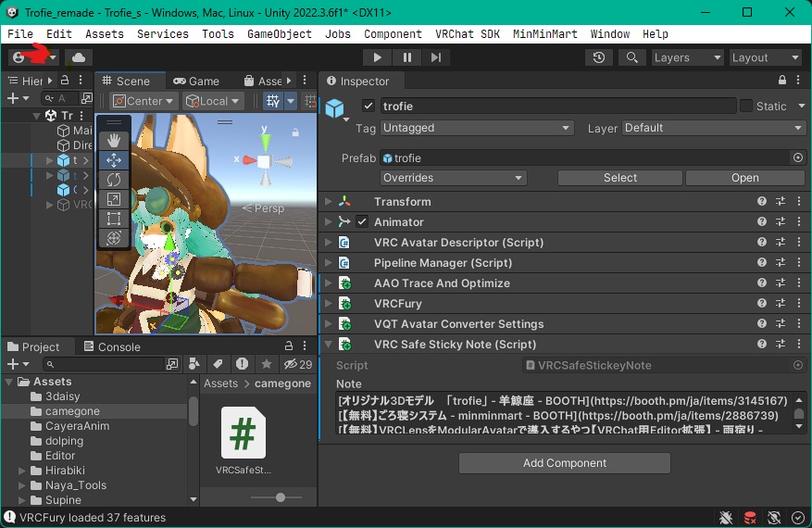Open the Layer Default dropdown
Image resolution: width=812 pixels, height=528 pixels.
coord(713,128)
